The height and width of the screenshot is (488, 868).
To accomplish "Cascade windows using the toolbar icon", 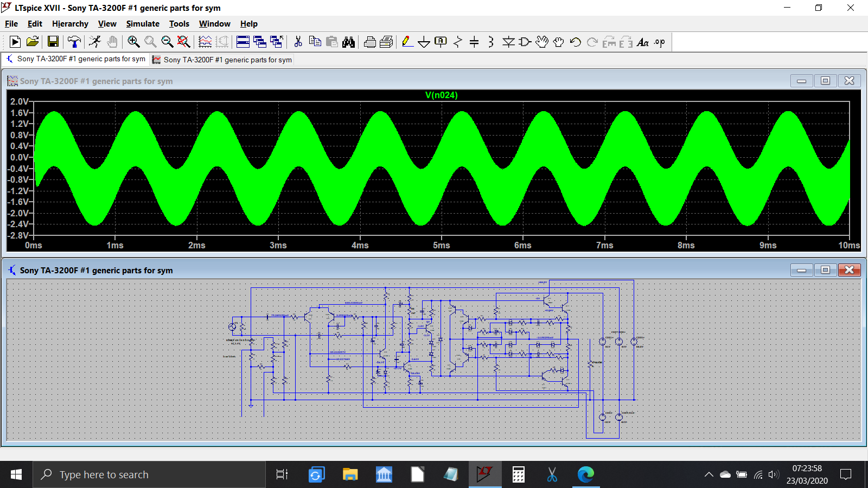I will [x=260, y=42].
